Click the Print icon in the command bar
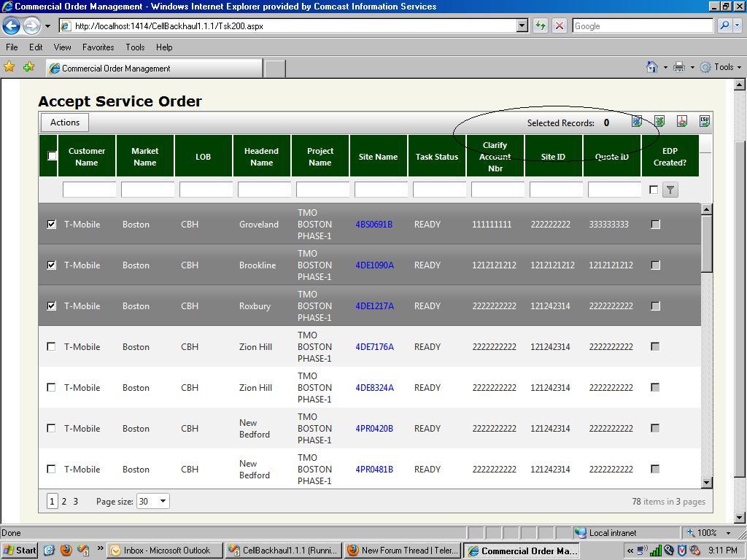Viewport: 747px width, 560px height. [x=679, y=67]
